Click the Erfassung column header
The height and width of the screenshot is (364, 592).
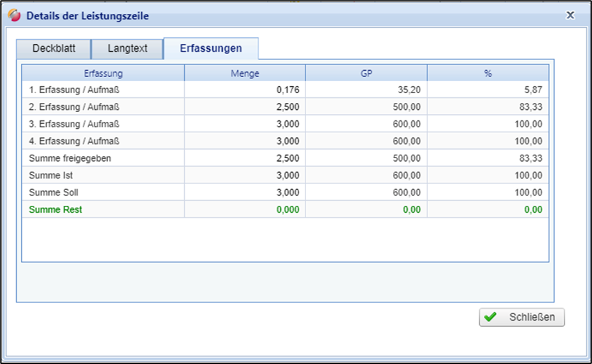[103, 73]
